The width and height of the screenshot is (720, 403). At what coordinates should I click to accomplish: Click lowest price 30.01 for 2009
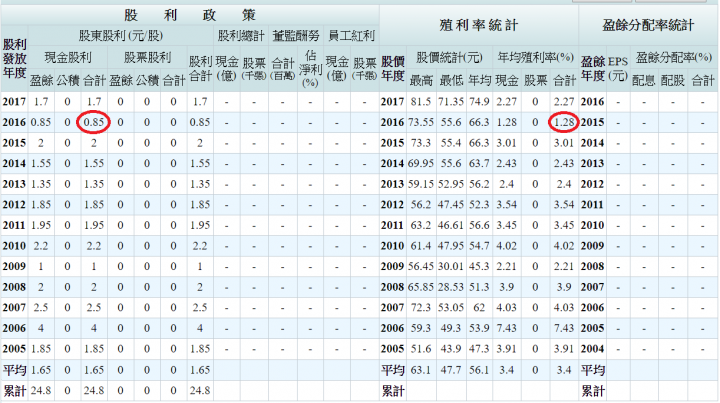(x=451, y=266)
